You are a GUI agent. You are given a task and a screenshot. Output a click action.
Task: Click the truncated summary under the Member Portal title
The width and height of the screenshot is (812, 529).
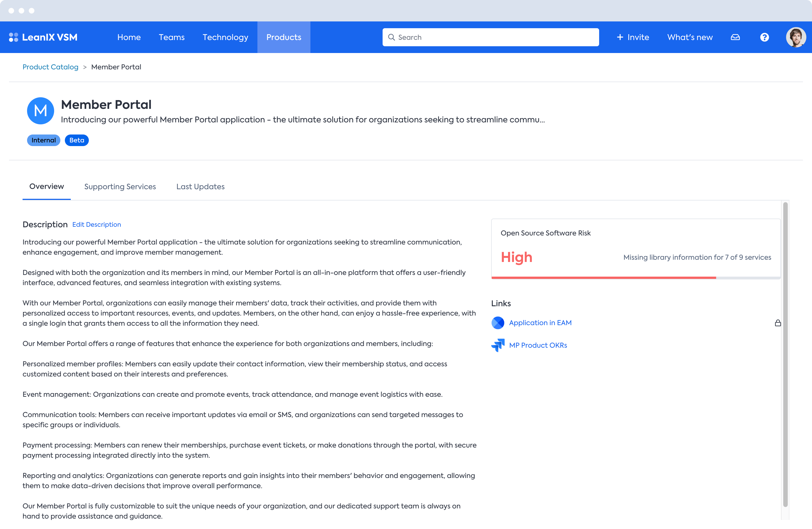(x=303, y=120)
